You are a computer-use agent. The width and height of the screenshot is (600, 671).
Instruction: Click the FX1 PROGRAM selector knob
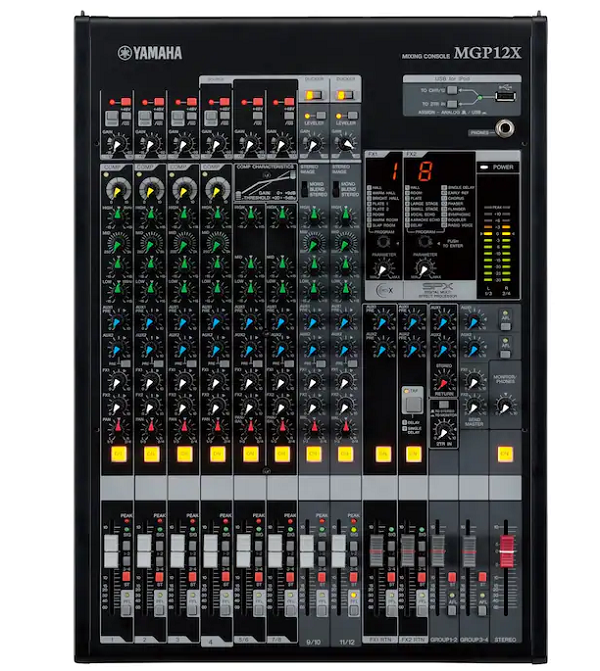383,242
